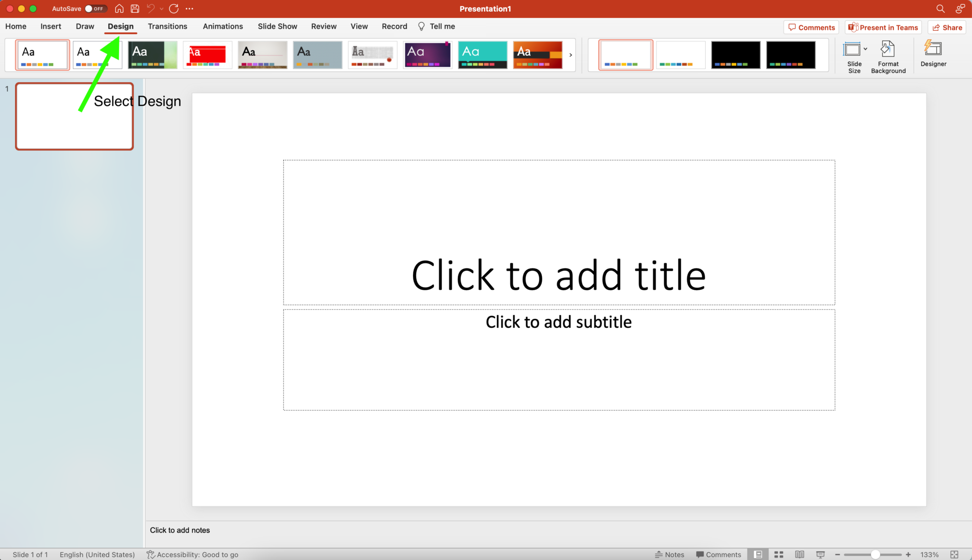Start Slide Show from the status bar

[x=820, y=554]
